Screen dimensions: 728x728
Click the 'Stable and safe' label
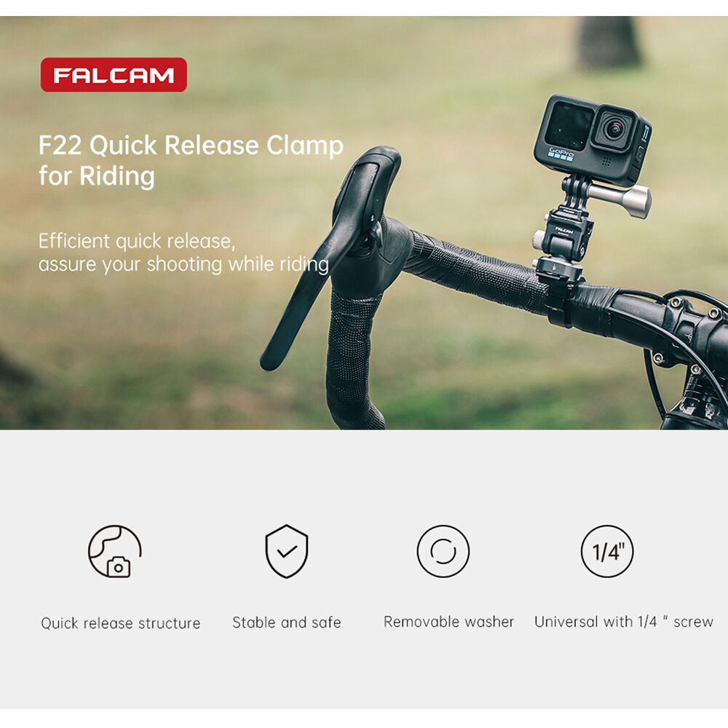pos(286,622)
